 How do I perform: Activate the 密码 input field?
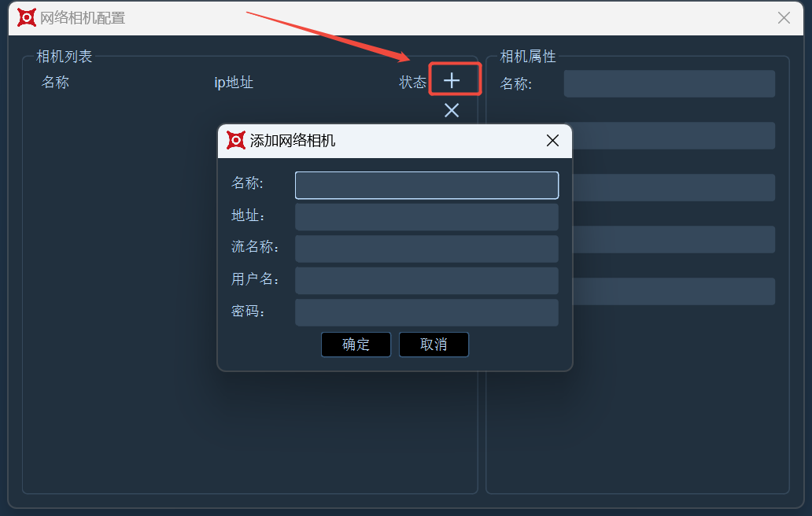[x=426, y=312]
